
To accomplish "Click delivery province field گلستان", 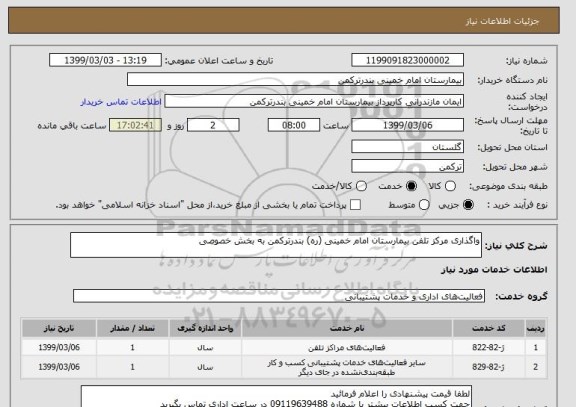I will [x=407, y=147].
